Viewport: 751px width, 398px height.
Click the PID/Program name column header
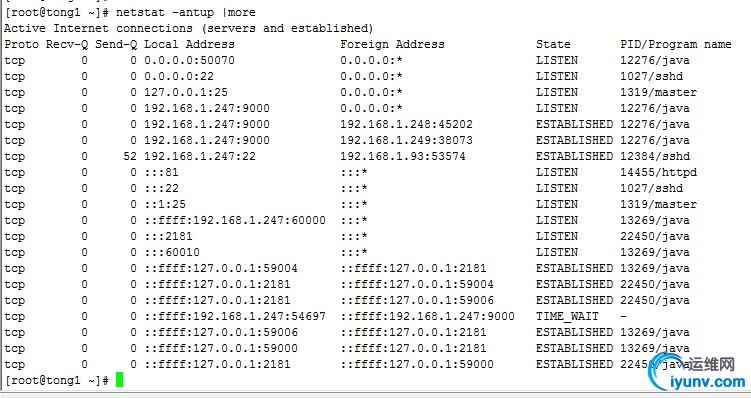(676, 45)
